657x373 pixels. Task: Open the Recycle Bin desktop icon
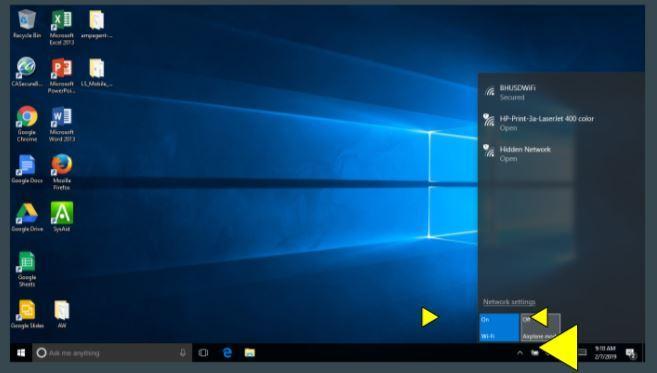click(x=27, y=24)
